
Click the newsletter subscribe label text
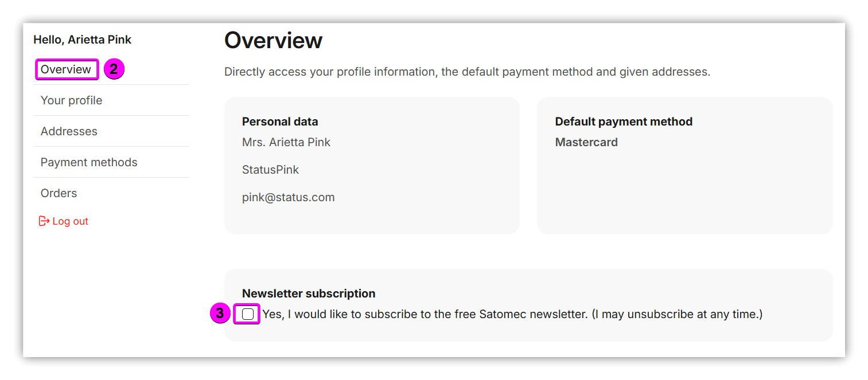512,314
